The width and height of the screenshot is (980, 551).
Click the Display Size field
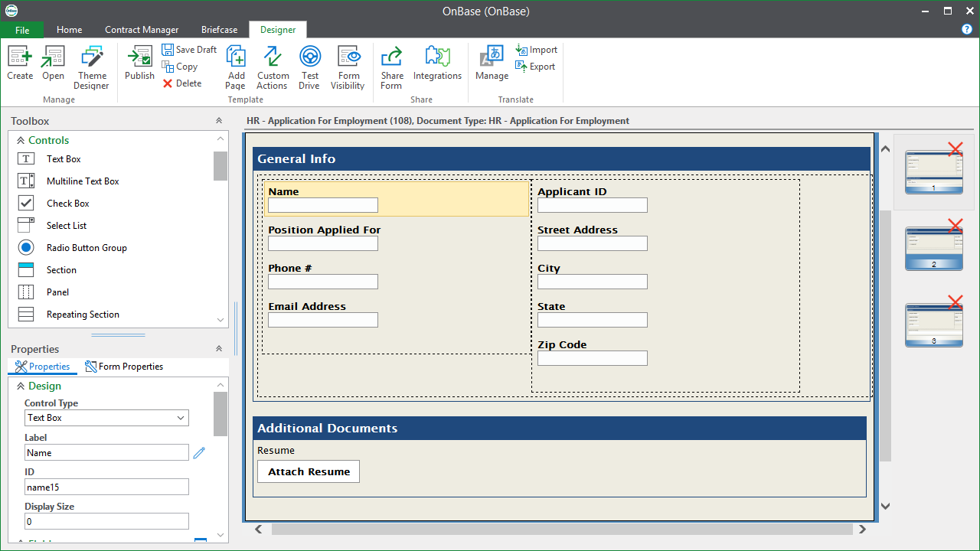tap(106, 521)
